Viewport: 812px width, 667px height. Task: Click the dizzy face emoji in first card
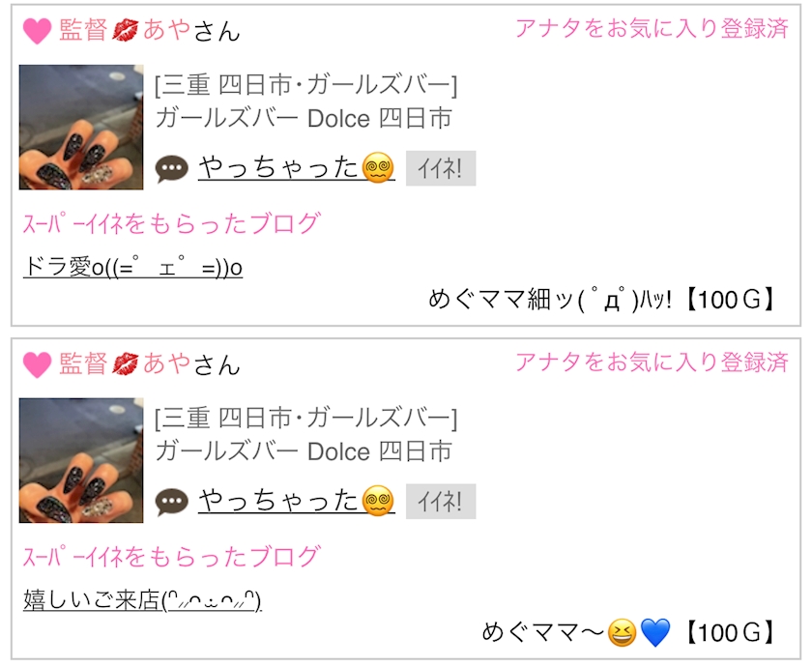coord(378,168)
